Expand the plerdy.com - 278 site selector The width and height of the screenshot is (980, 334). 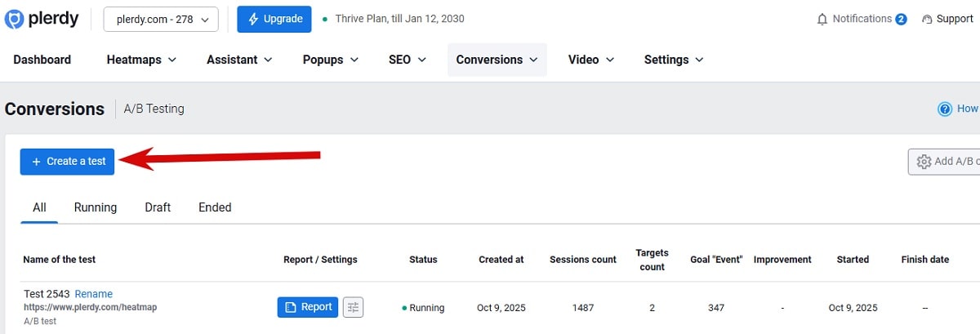(x=161, y=19)
